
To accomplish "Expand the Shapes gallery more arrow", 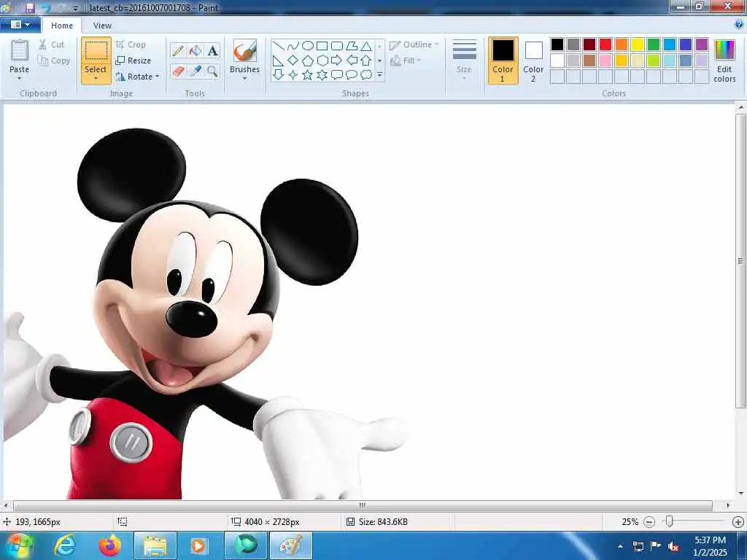I will coord(379,75).
